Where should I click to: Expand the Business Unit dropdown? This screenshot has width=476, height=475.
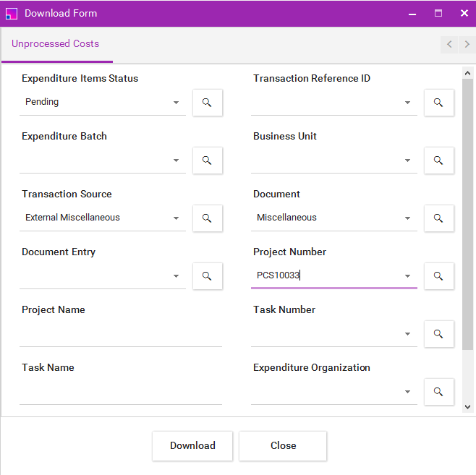click(408, 161)
